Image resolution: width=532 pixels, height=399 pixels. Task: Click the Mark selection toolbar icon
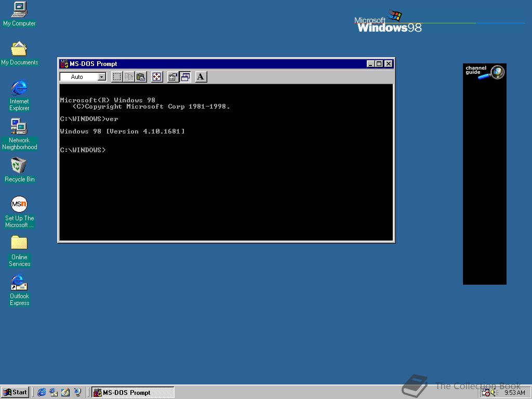(x=117, y=77)
